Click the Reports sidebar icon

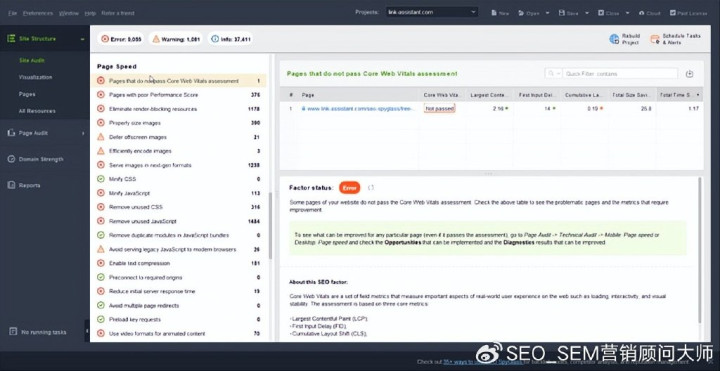[11, 185]
